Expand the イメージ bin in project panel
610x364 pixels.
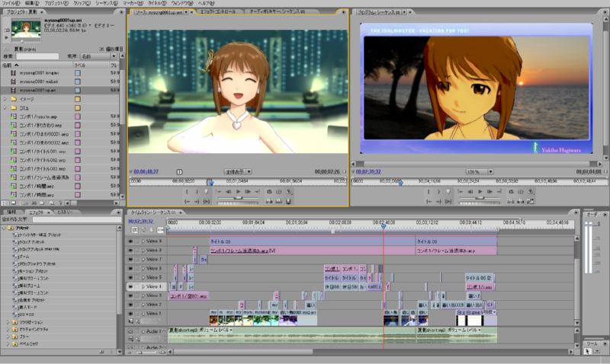tap(5, 99)
